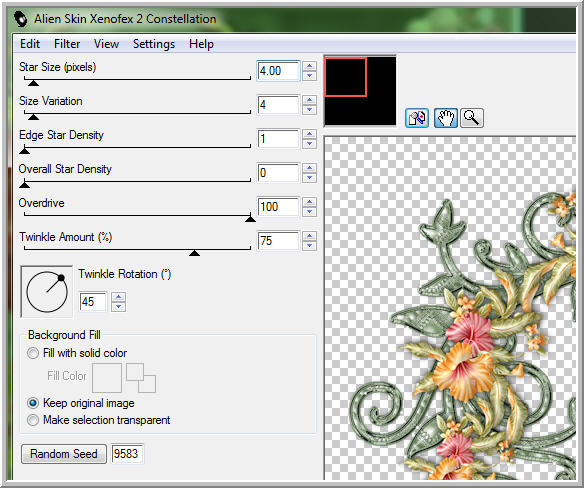Decrease Size Variation with down arrow

[310, 110]
